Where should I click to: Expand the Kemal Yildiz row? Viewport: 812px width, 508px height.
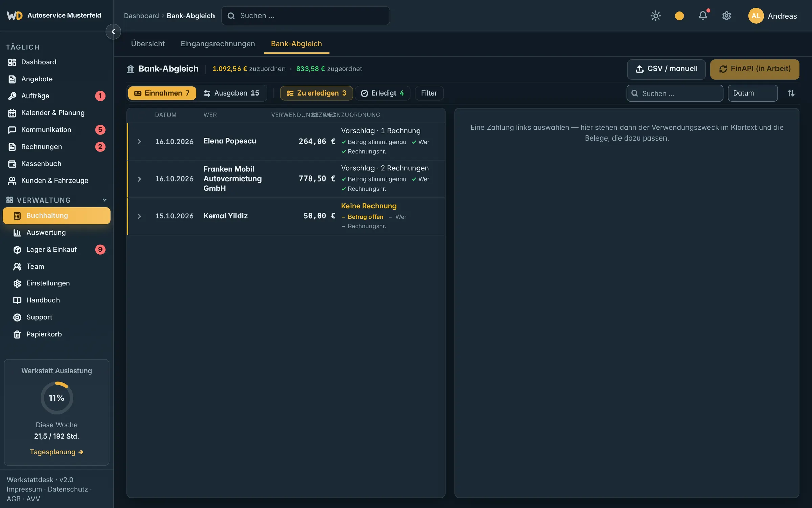pos(139,216)
